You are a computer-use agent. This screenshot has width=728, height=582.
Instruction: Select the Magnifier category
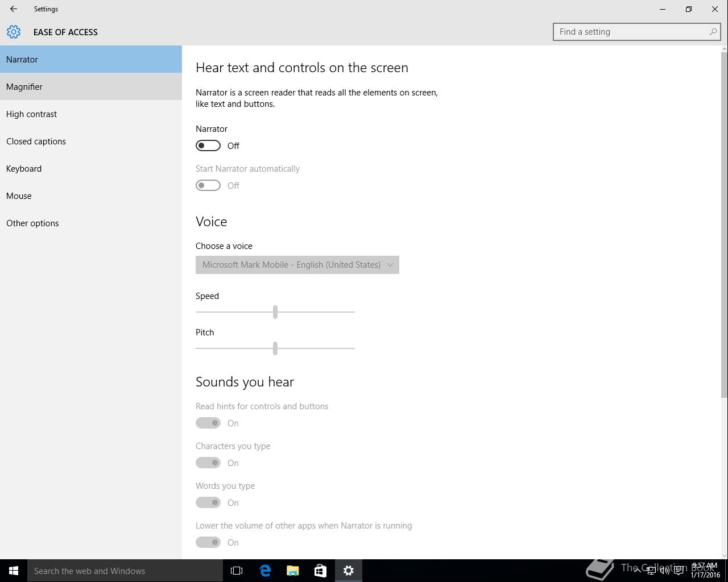[x=91, y=86]
